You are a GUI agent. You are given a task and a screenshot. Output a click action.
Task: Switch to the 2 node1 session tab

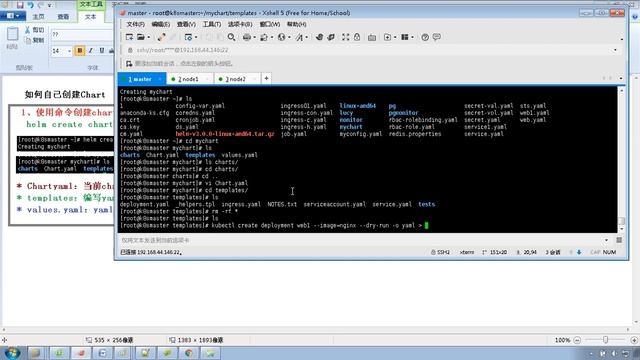coord(190,79)
